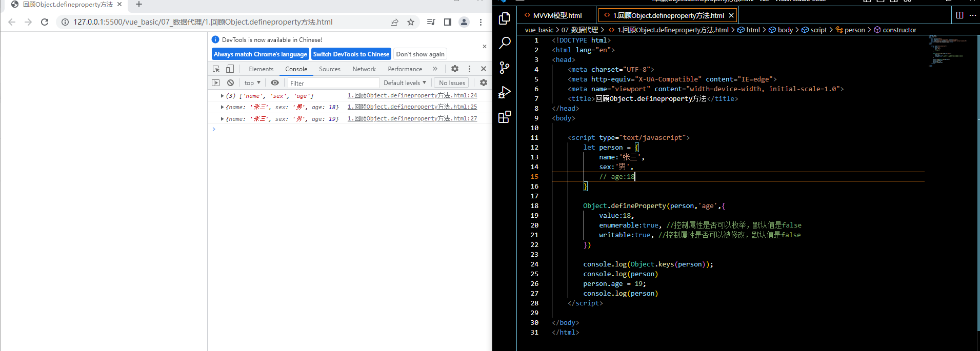
Task: Go forward in Chrome
Action: 28,22
